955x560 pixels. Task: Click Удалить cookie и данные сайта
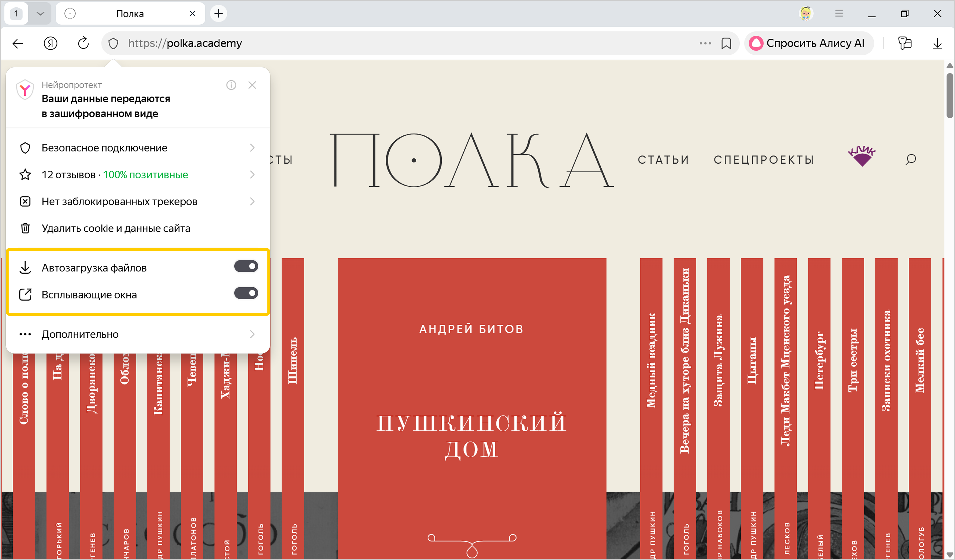(116, 228)
